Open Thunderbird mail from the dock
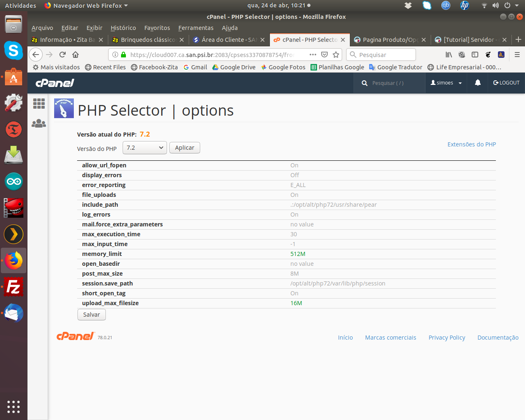The image size is (525, 420). (14, 313)
